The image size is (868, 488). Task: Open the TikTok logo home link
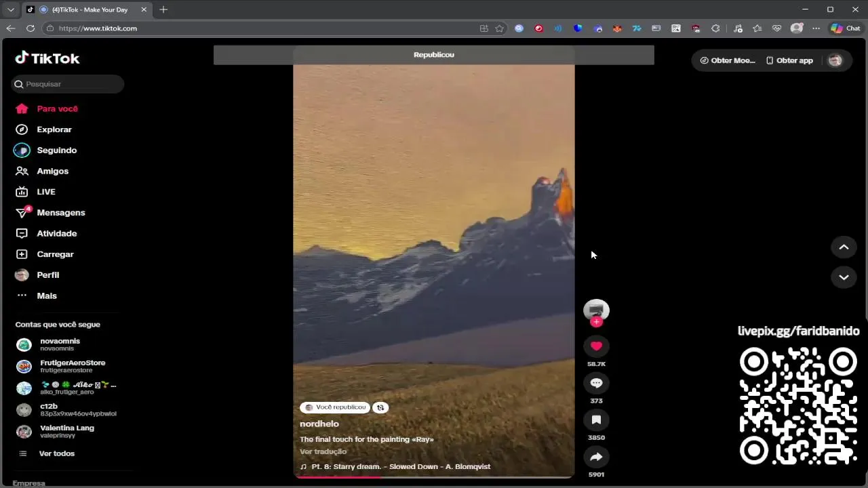click(x=47, y=58)
